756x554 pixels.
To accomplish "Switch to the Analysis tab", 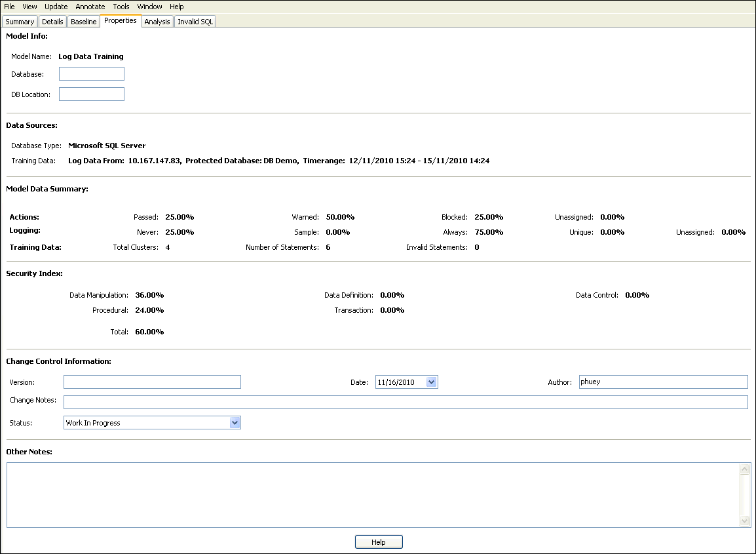I will 157,22.
